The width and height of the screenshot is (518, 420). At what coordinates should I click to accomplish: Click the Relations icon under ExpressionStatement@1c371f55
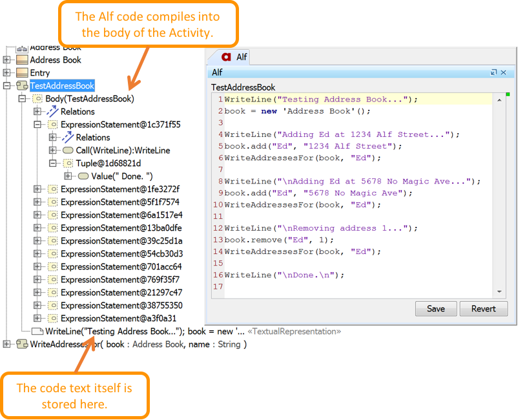[67, 137]
